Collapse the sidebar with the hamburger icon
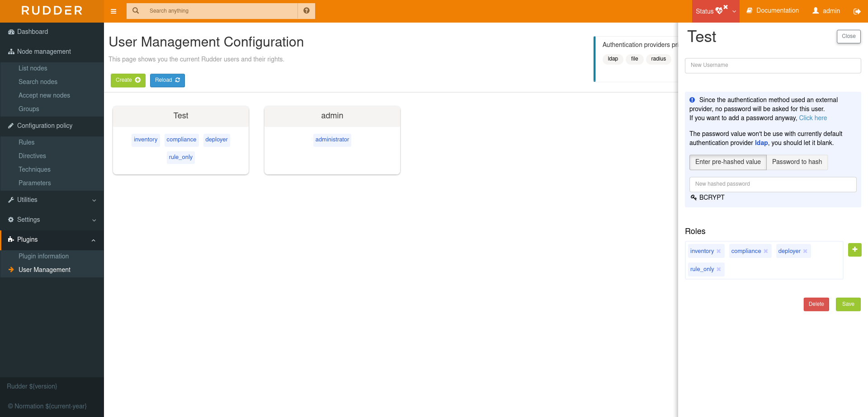 click(113, 11)
